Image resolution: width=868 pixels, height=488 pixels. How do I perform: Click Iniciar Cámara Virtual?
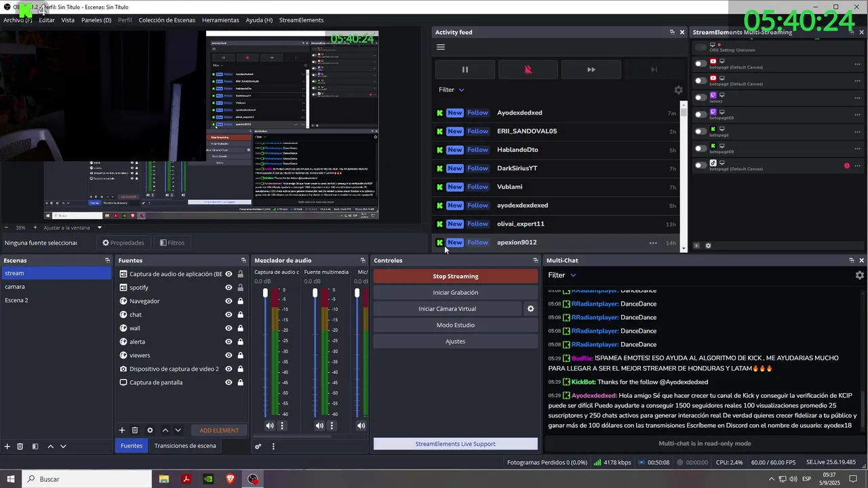(x=448, y=308)
